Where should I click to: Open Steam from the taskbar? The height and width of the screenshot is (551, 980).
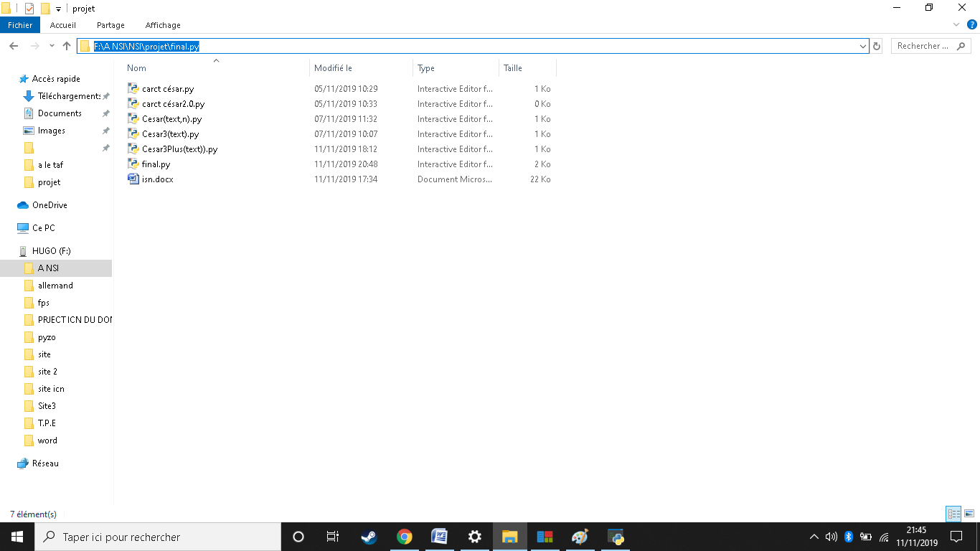click(369, 537)
